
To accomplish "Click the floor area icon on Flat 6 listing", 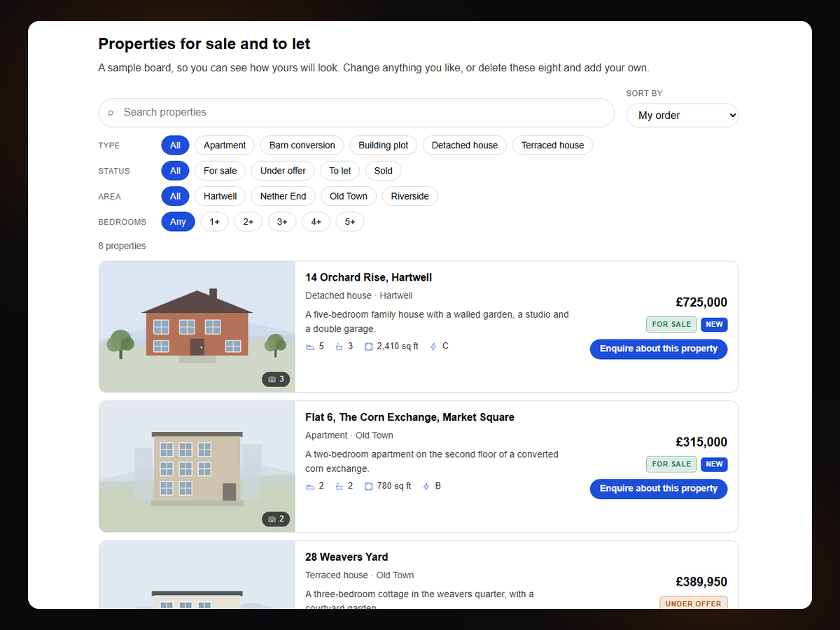I will pyautogui.click(x=369, y=486).
